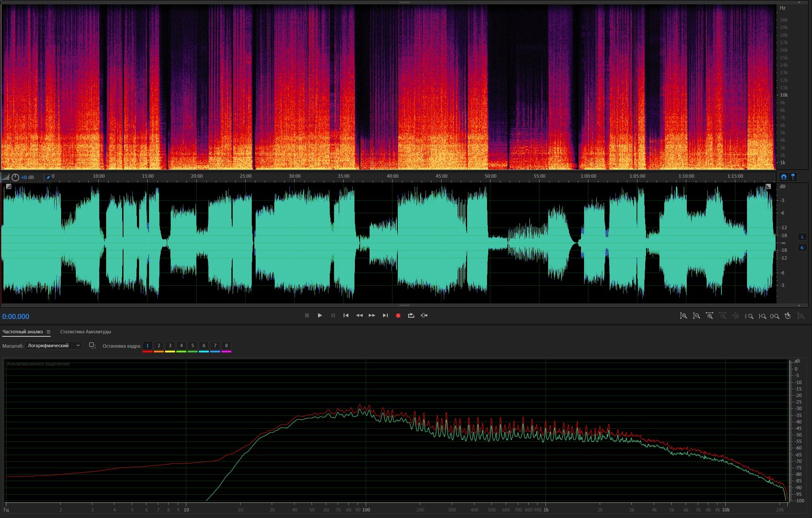812x518 pixels.
Task: Select the Частотный анализ tab
Action: click(23, 332)
